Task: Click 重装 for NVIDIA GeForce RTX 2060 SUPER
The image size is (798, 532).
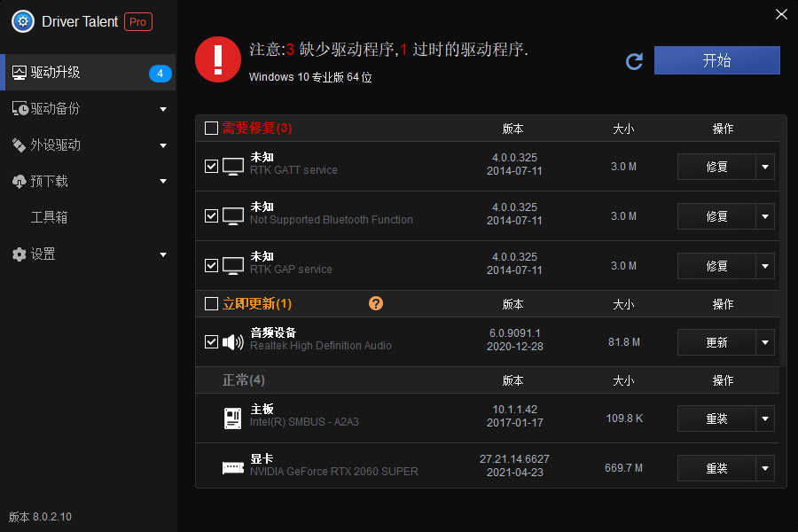Action: pyautogui.click(x=716, y=468)
